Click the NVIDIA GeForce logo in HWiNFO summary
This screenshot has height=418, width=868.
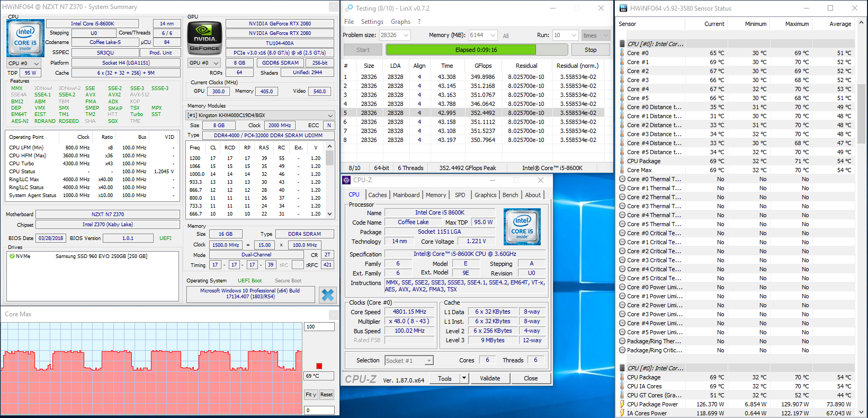tap(205, 38)
